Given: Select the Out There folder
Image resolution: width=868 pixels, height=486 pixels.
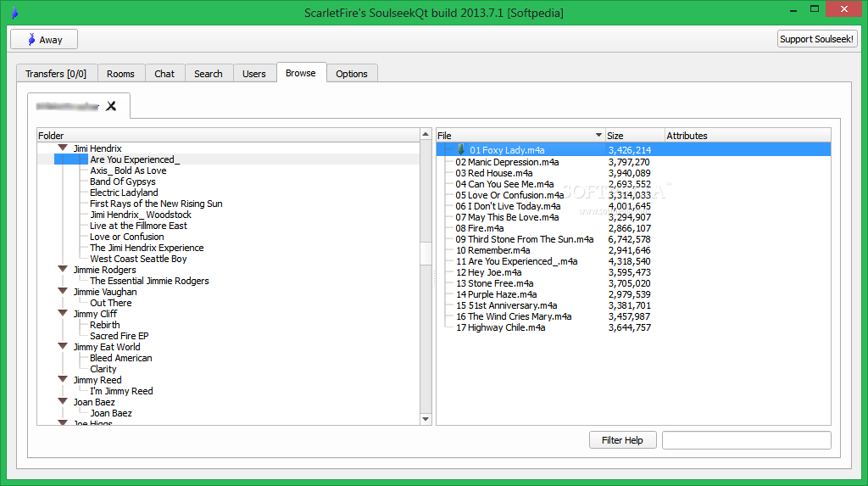Looking at the screenshot, I should (111, 303).
